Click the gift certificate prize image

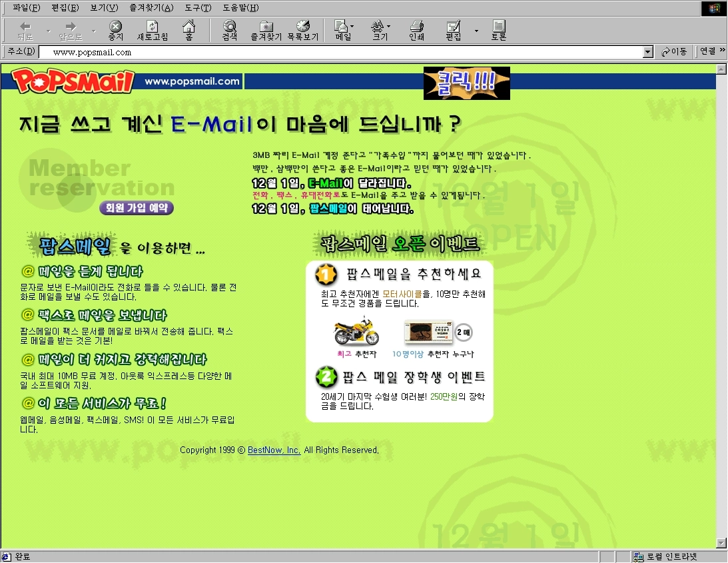(x=428, y=332)
